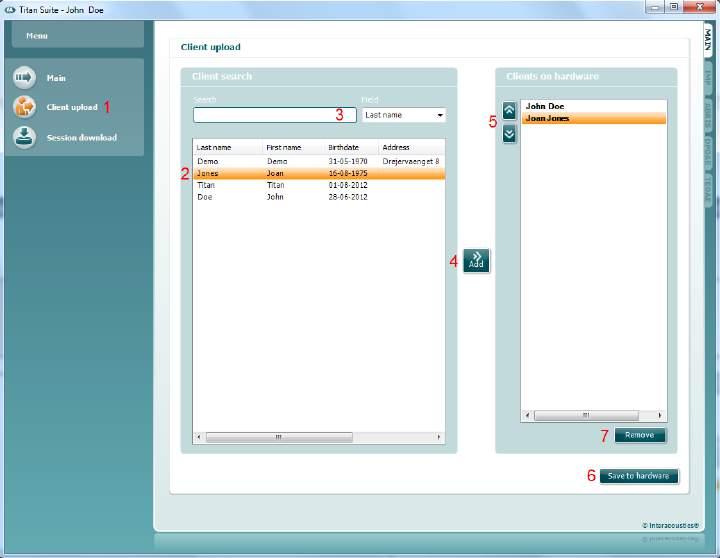This screenshot has height=558, width=720.
Task: Switch to the ABRIS vertical tab
Action: point(708,114)
